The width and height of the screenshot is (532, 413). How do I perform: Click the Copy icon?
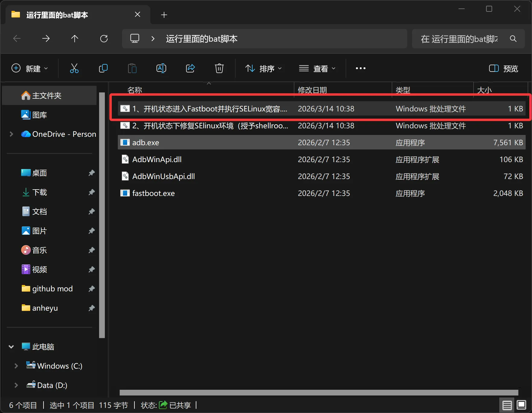[103, 68]
